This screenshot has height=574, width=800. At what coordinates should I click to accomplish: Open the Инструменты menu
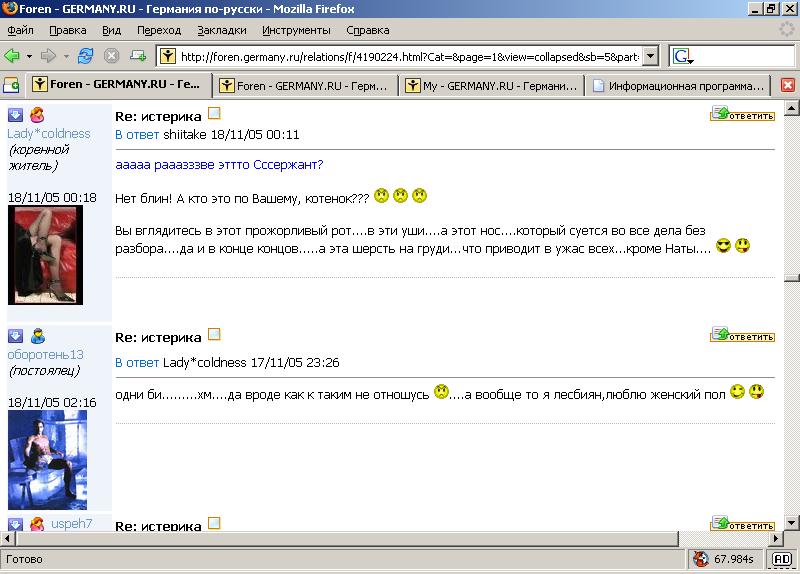tap(296, 30)
